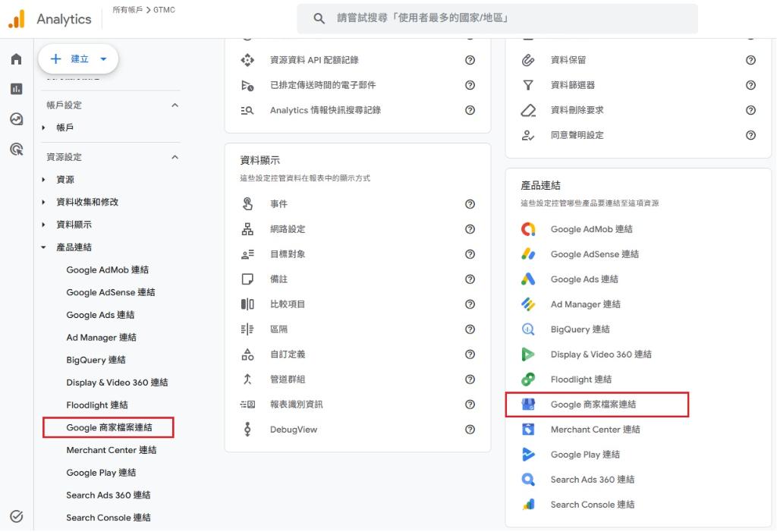This screenshot has width=777, height=532.
Task: Open the Reports bar chart icon
Action: [17, 89]
